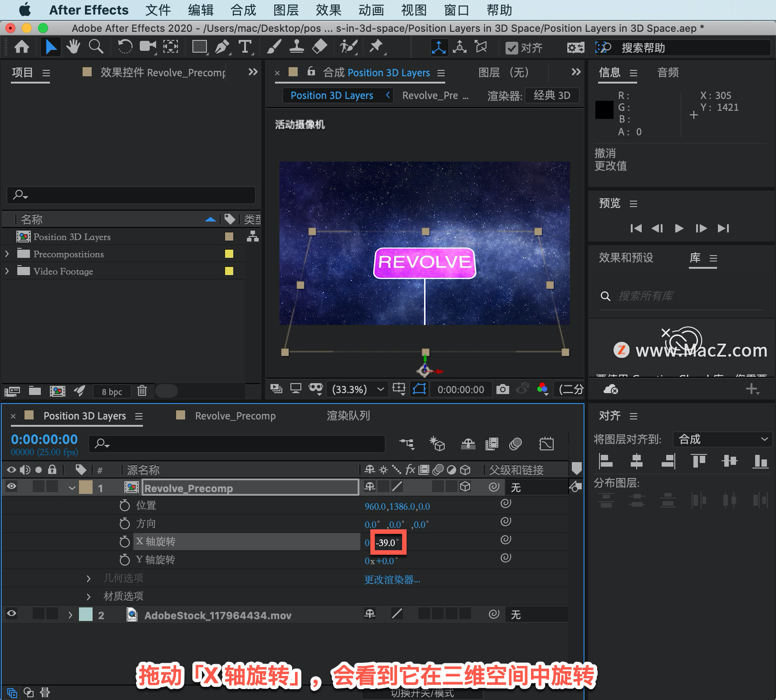Select the Type text tool
The width and height of the screenshot is (776, 700).
pos(245,47)
